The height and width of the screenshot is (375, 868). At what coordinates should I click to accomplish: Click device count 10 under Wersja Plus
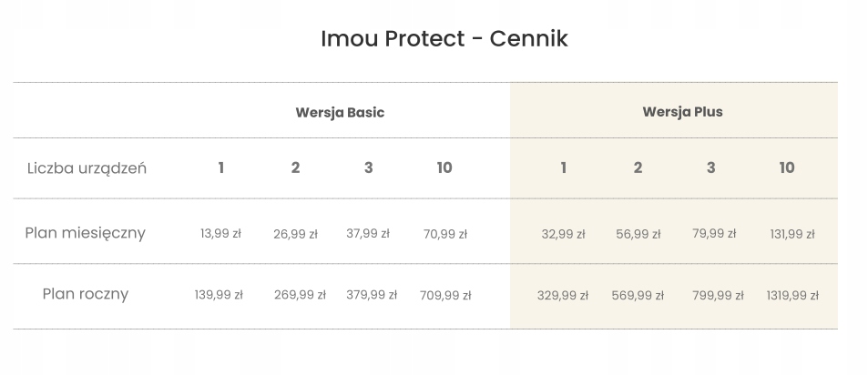787,167
